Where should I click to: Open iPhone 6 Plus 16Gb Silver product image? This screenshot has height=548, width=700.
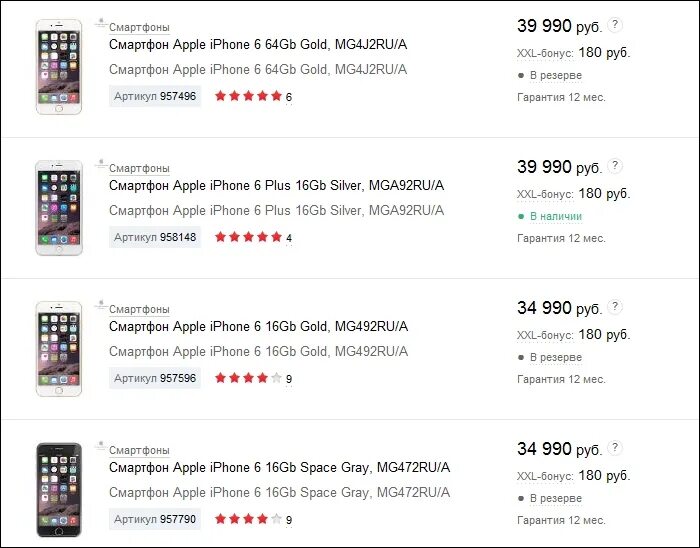click(59, 208)
